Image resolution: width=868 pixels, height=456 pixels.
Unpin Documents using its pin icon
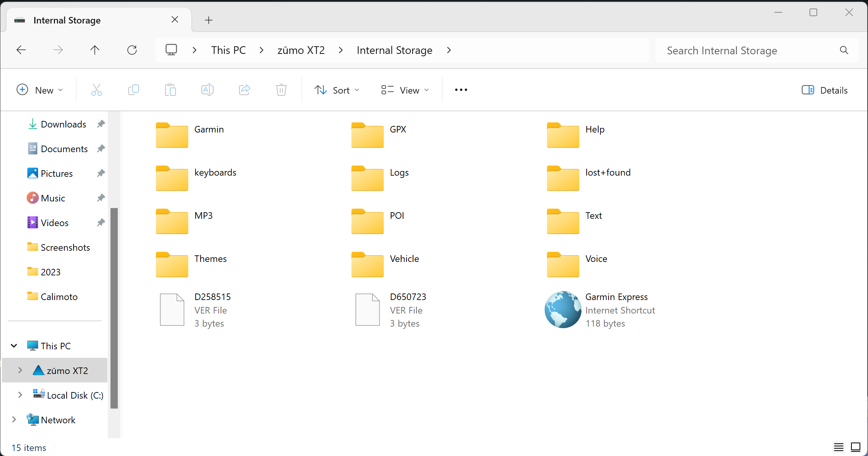click(101, 149)
